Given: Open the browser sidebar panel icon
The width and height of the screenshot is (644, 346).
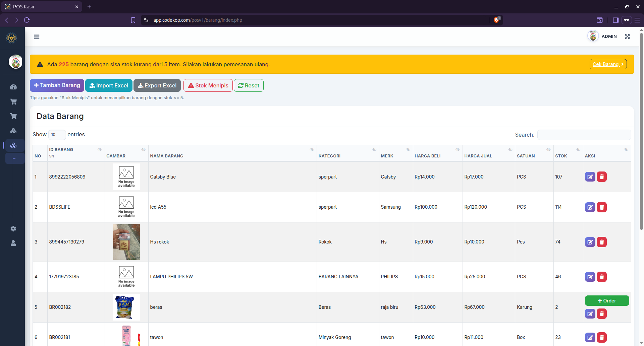Looking at the screenshot, I should 615,20.
